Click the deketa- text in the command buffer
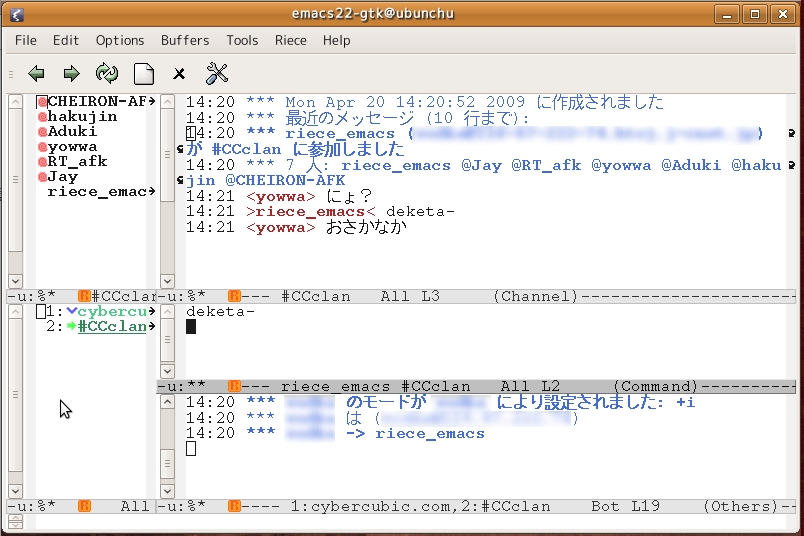 pyautogui.click(x=220, y=311)
